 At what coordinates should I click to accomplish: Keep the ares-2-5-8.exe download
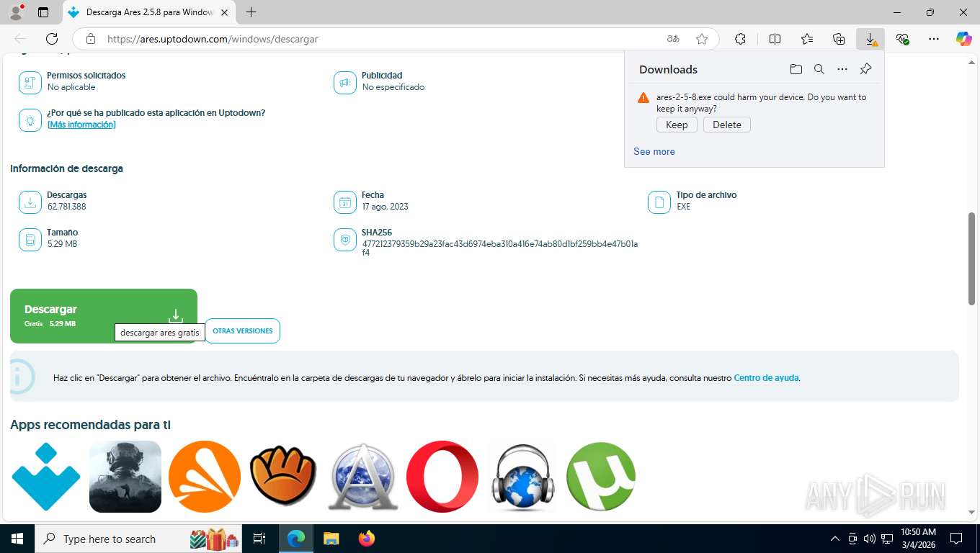tap(677, 125)
